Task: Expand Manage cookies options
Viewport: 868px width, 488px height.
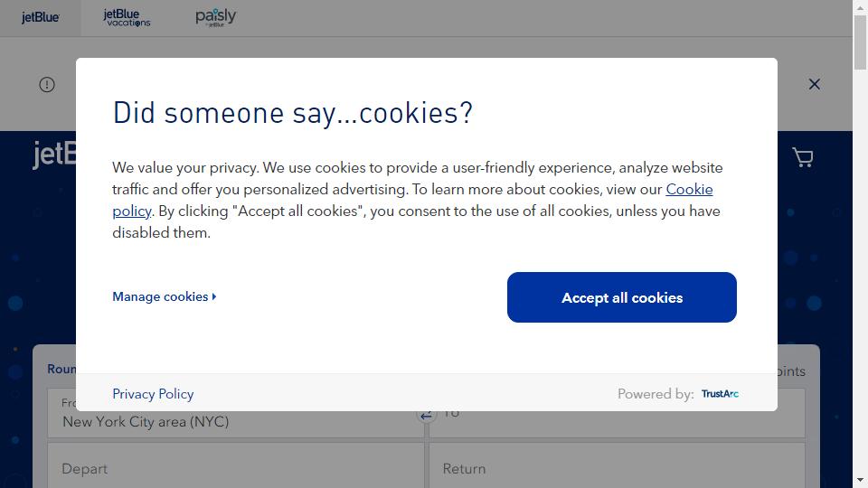Action: coord(165,296)
